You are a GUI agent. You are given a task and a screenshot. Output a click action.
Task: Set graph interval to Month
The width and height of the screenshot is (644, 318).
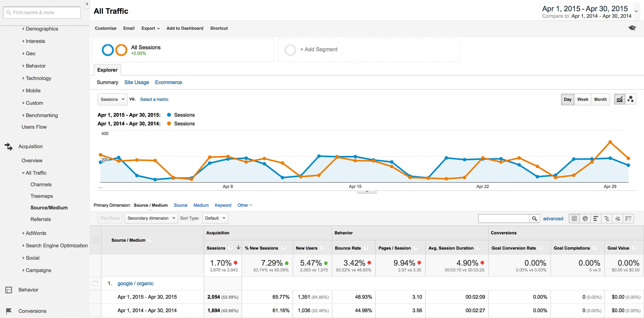(601, 99)
